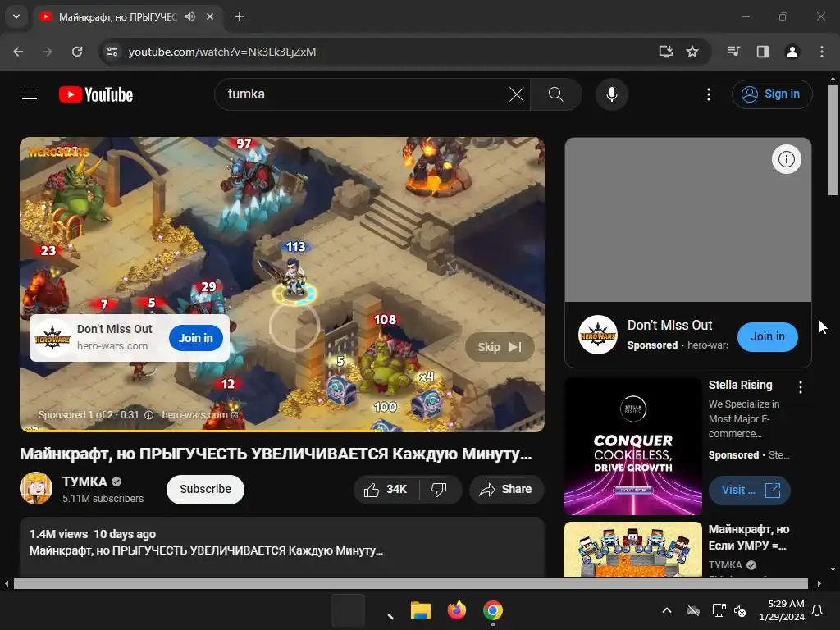This screenshot has width=840, height=630.
Task: Show hidden system tray icons
Action: 666,610
